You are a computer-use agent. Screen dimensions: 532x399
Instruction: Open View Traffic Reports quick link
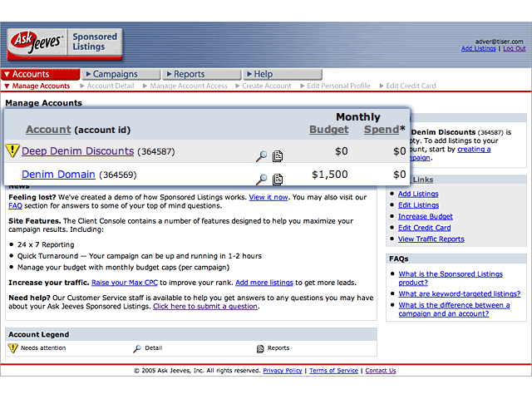pos(431,239)
